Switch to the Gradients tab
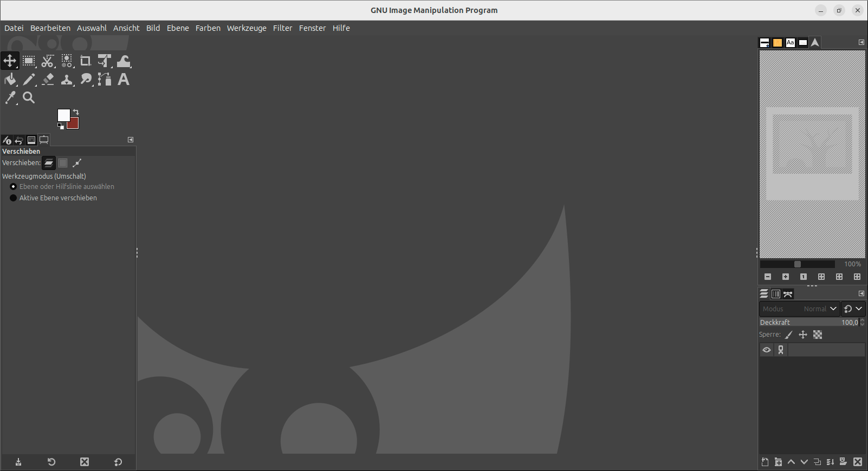This screenshot has width=868, height=471. pos(803,43)
